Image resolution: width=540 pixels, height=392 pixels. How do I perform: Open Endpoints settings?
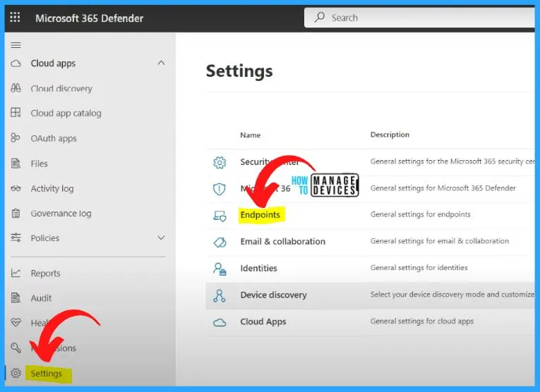[260, 215]
